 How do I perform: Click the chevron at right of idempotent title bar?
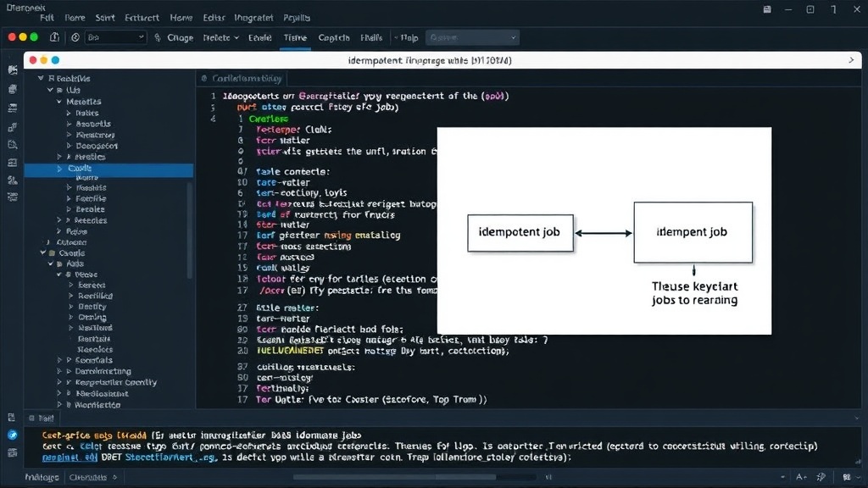[851, 60]
